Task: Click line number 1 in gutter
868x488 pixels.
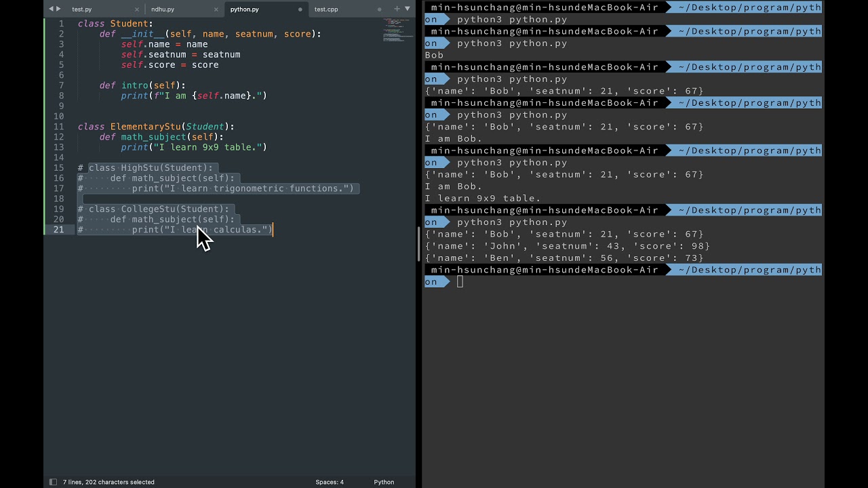Action: [x=61, y=24]
